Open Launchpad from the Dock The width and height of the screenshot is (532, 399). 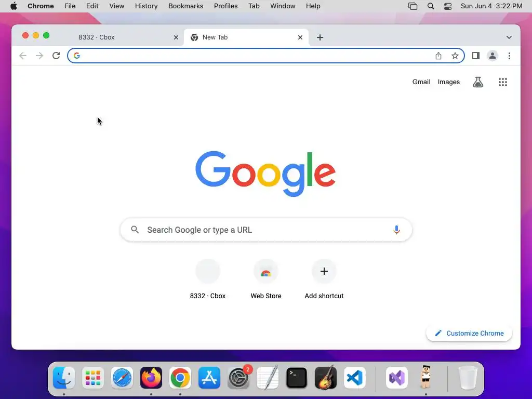pyautogui.click(x=93, y=377)
